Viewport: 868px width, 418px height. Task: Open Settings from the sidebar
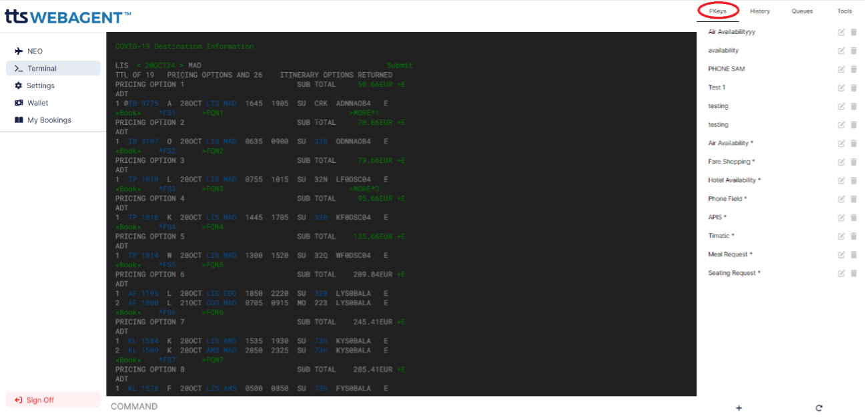pos(53,85)
